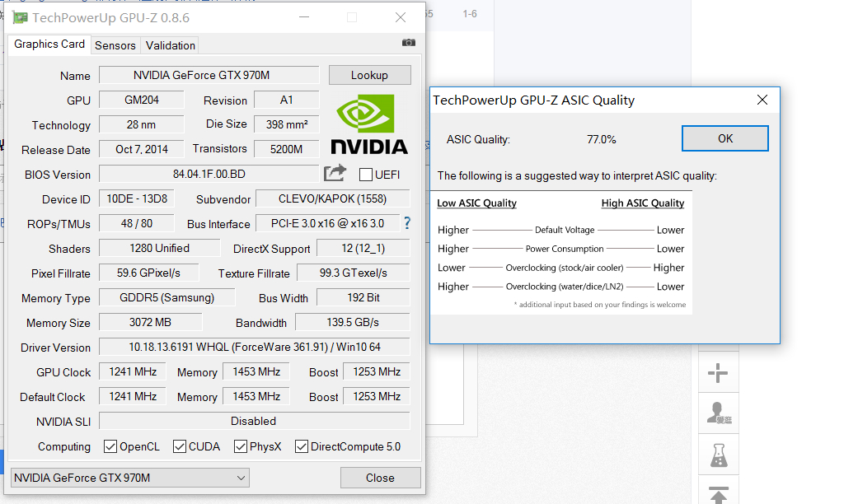Toggle the PhysX checkbox

(x=241, y=446)
